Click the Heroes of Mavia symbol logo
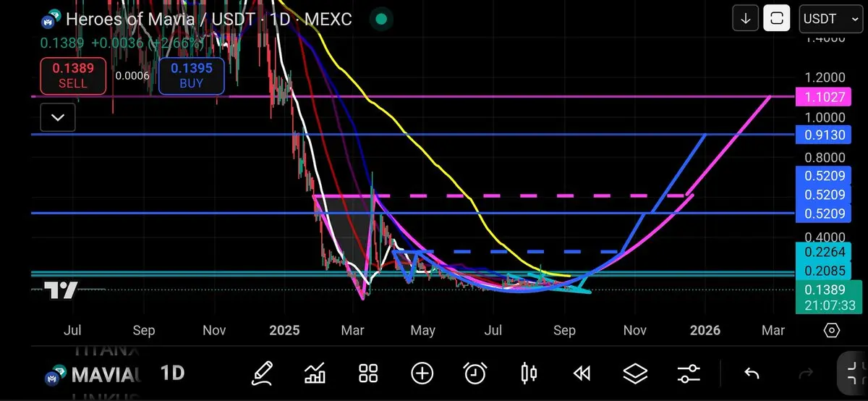868x401 pixels. 50,20
